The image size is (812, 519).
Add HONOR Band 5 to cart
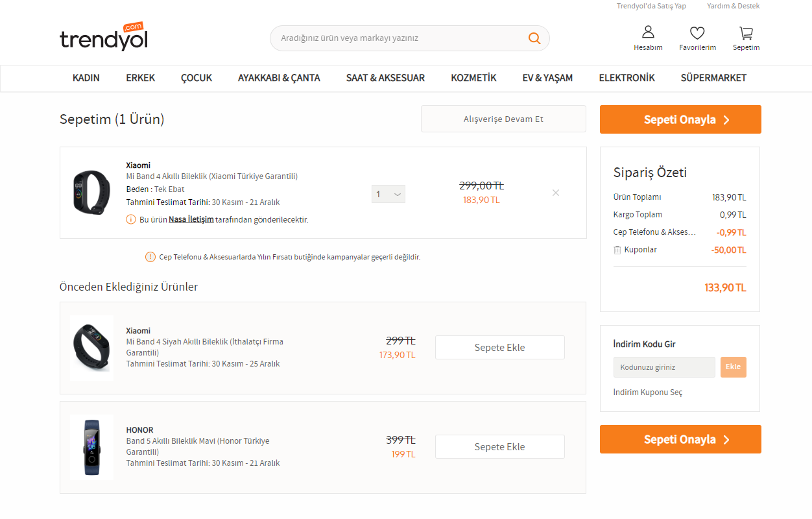(x=499, y=446)
